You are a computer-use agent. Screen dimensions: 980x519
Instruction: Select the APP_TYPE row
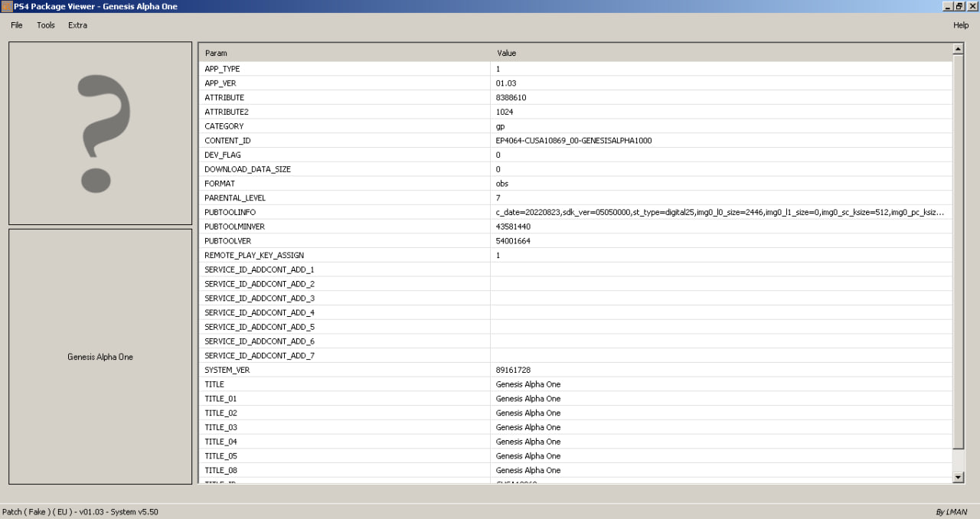[x=576, y=69]
